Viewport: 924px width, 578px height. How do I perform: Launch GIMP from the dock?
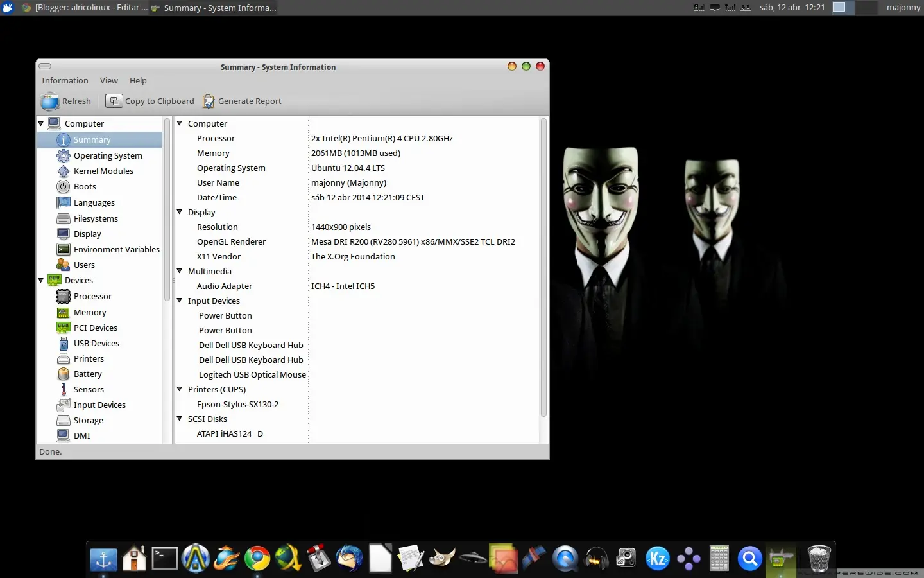click(x=442, y=558)
